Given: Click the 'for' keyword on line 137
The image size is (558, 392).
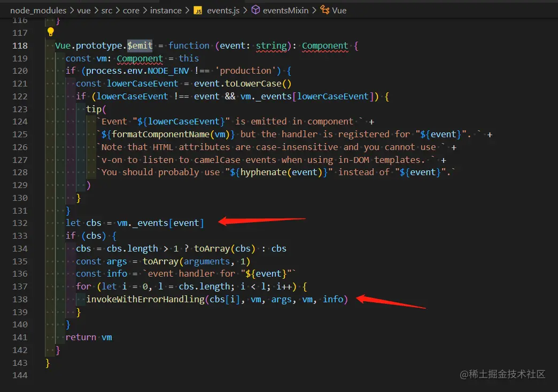Looking at the screenshot, I should (83, 287).
